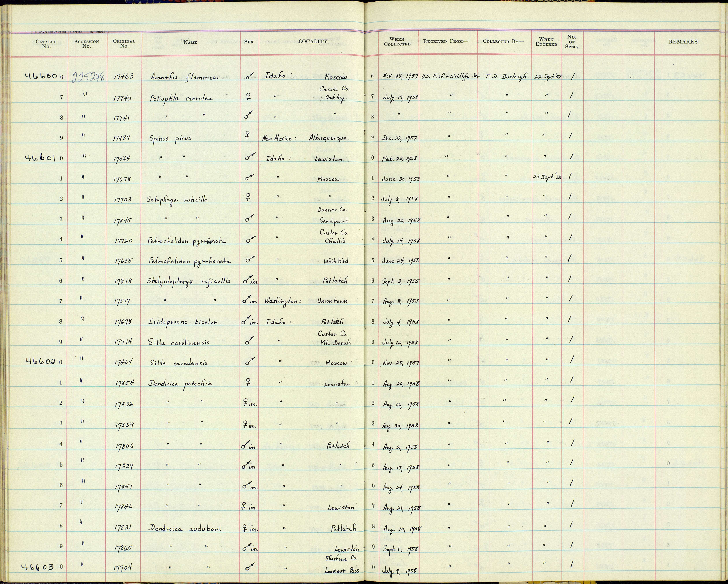
Task: Click the 'Sex' column header
Action: 249,42
